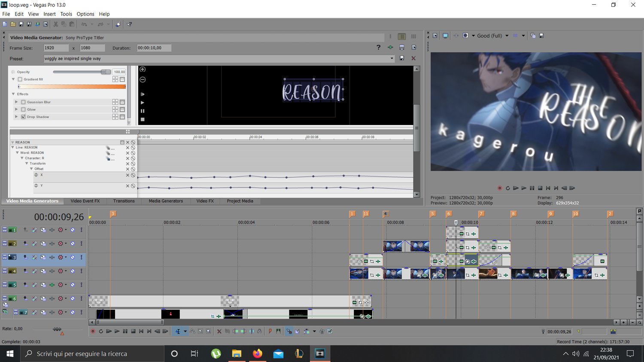Stop the video preview playback
Viewport: 644px width, 362px height.
click(x=540, y=188)
